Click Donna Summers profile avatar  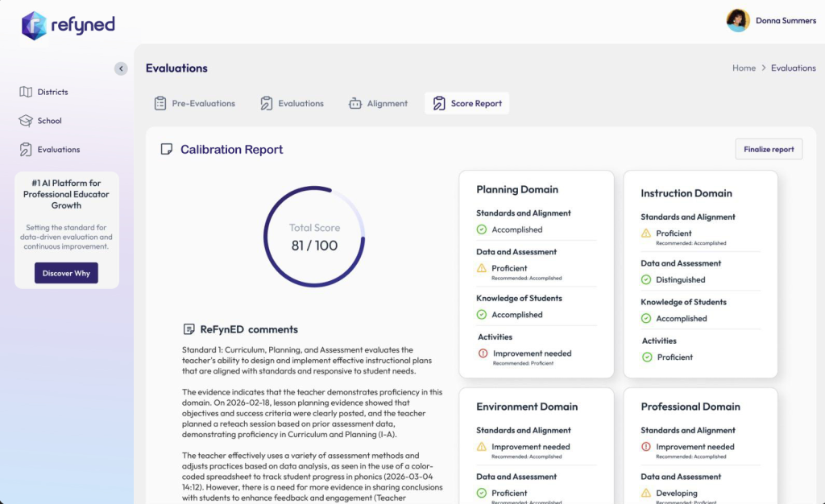point(738,21)
